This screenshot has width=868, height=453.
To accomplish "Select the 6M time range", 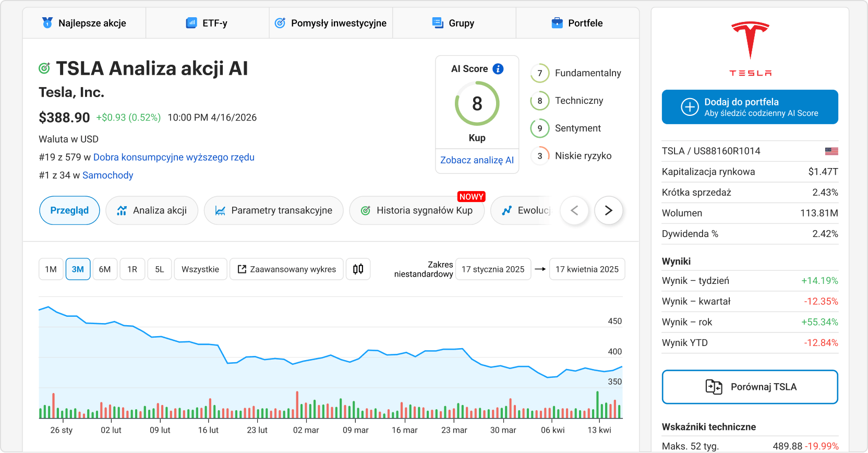I will pyautogui.click(x=105, y=269).
